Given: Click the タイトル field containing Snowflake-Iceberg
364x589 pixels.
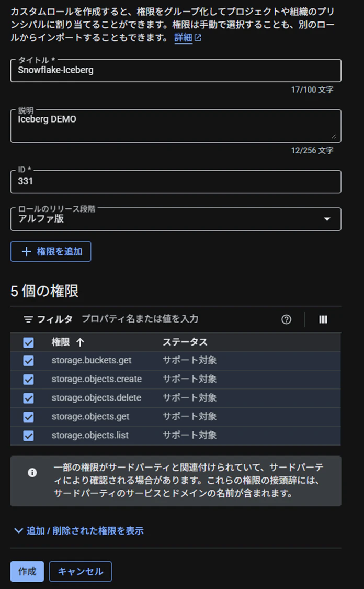Looking at the screenshot, I should coord(176,70).
